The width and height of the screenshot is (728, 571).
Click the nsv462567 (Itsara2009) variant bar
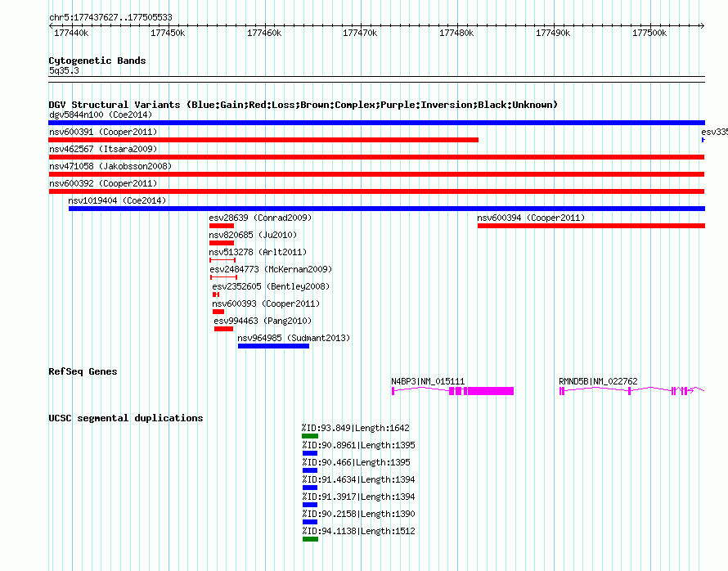pyautogui.click(x=376, y=157)
